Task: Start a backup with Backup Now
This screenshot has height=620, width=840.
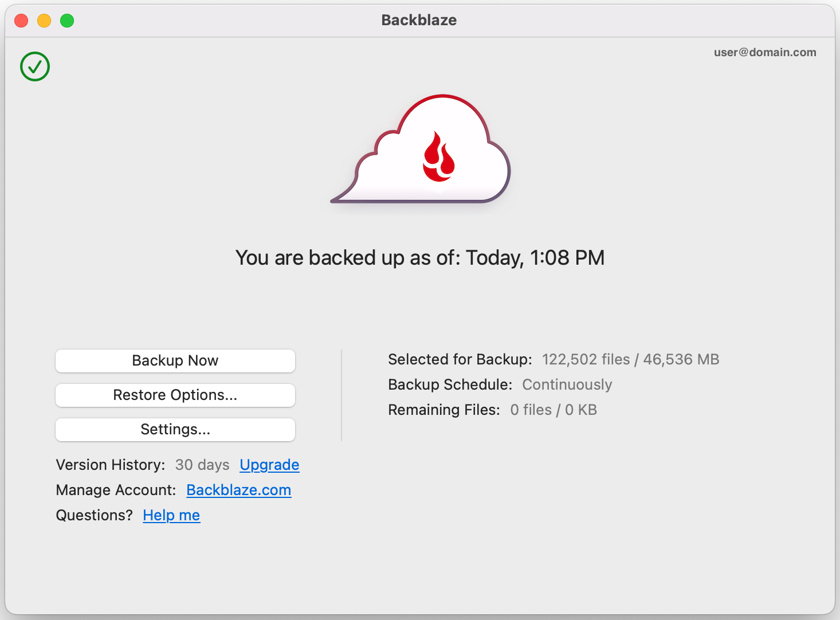Action: pos(175,361)
